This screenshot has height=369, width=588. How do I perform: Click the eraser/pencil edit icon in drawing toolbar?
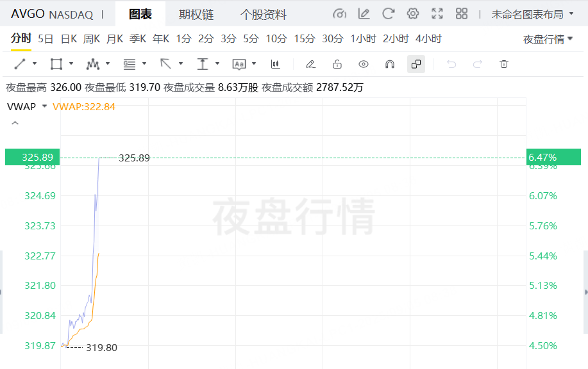pyautogui.click(x=310, y=64)
